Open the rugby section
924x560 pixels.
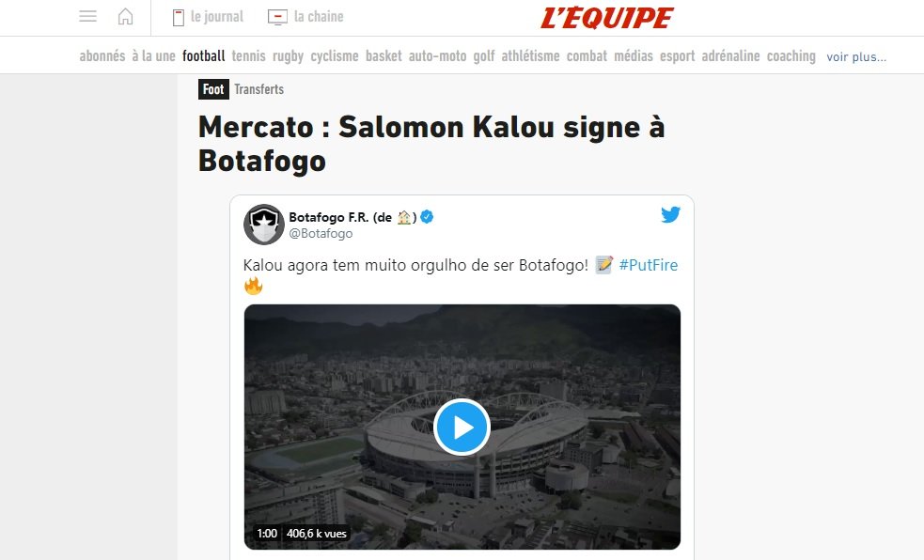pyautogui.click(x=289, y=56)
